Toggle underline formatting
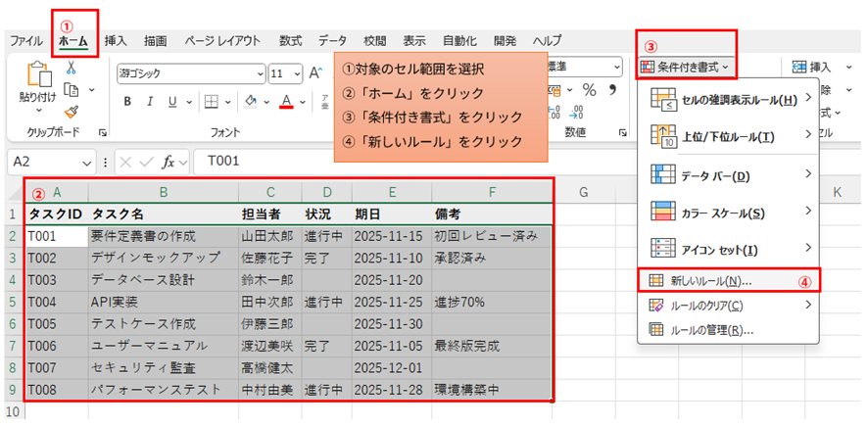The image size is (868, 427). (x=172, y=102)
